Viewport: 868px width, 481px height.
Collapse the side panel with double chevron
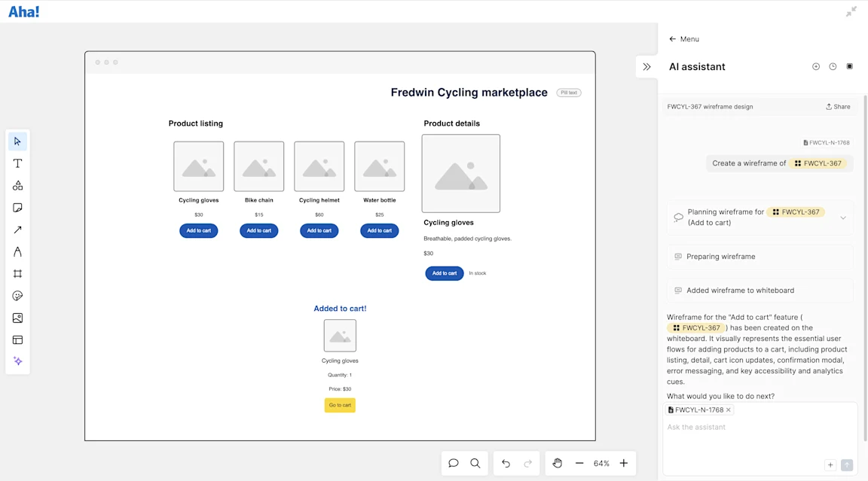click(646, 67)
